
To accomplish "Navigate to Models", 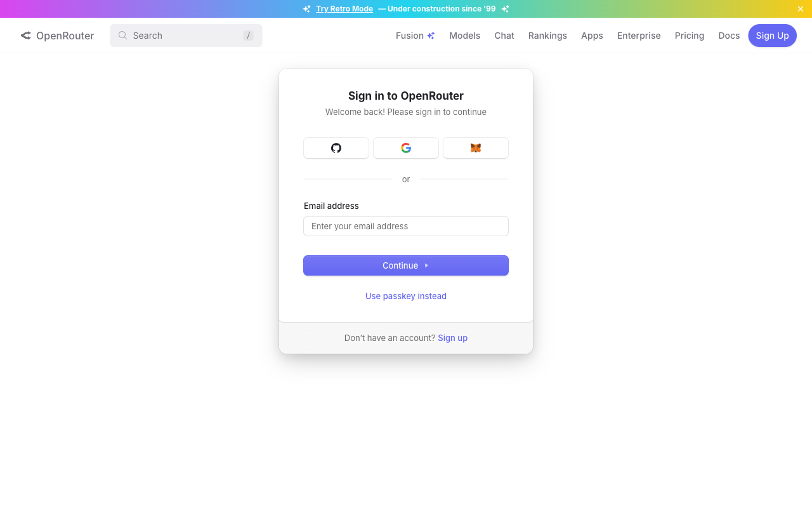I will [464, 36].
